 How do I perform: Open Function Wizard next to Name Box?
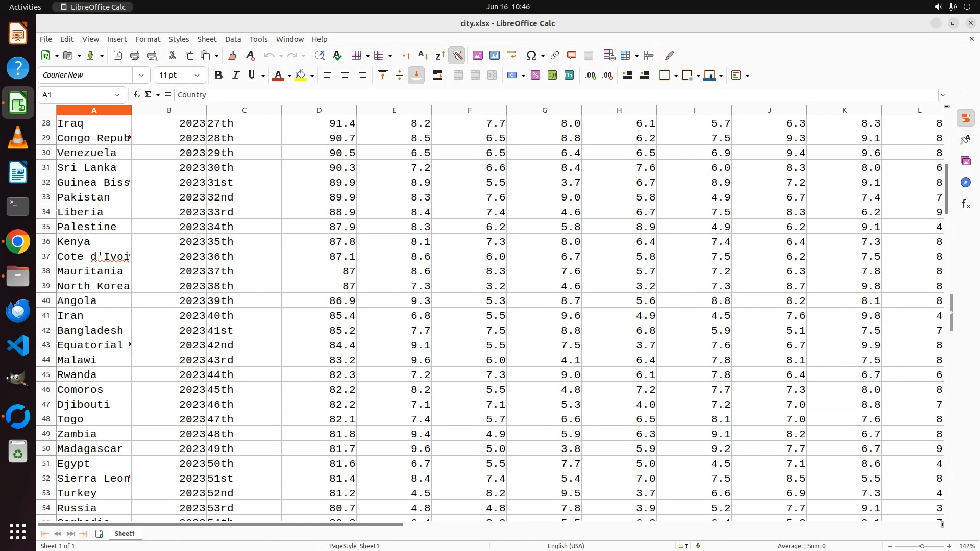(136, 95)
